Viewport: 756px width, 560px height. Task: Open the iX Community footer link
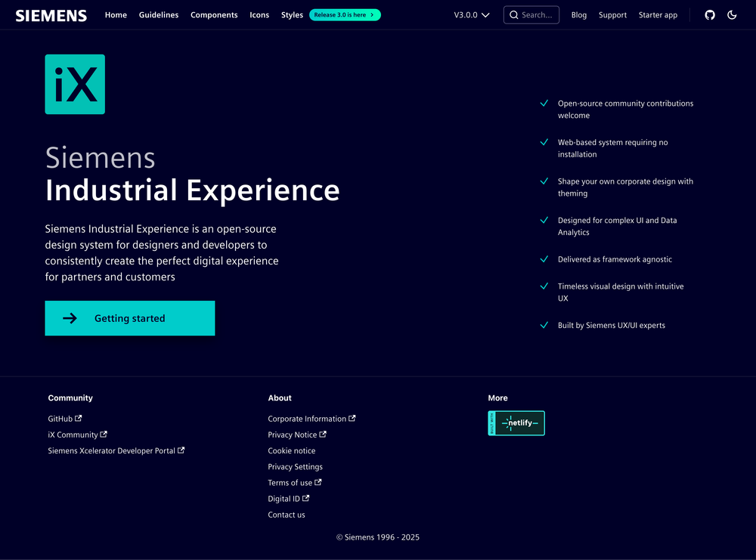pos(77,435)
